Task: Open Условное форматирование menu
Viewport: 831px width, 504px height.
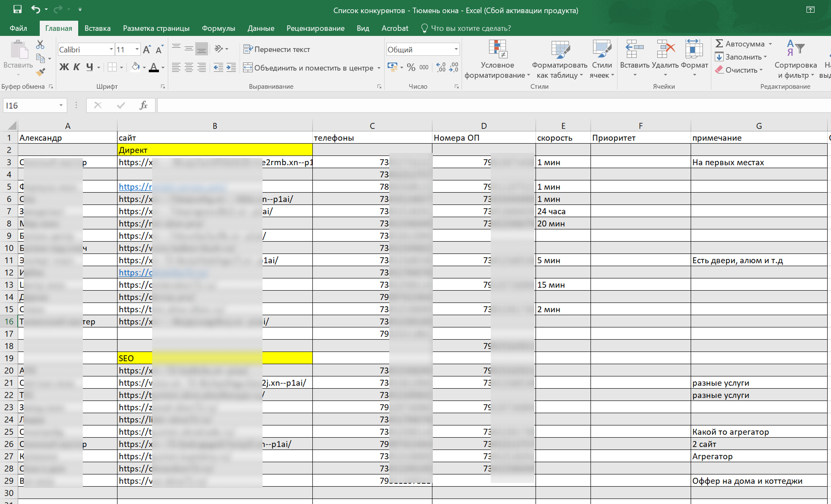Action: (497, 59)
